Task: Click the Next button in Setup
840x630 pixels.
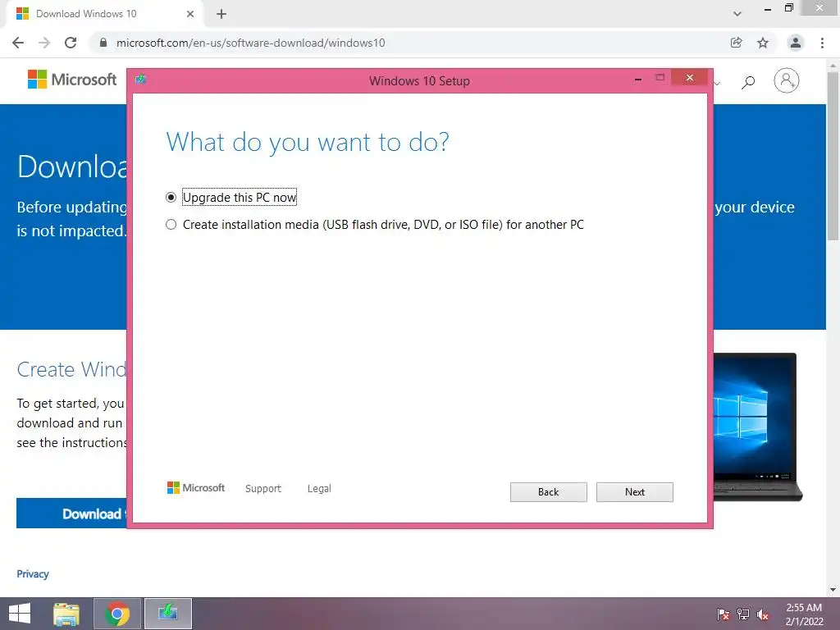Action: [x=634, y=492]
